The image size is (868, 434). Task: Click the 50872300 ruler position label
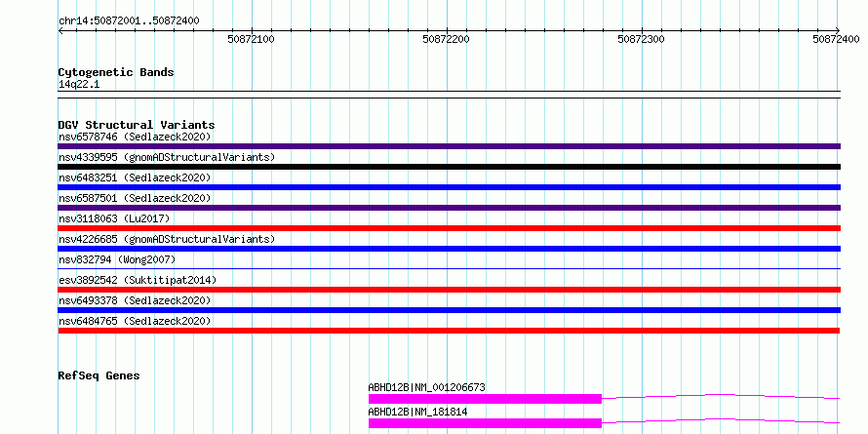pyautogui.click(x=641, y=39)
